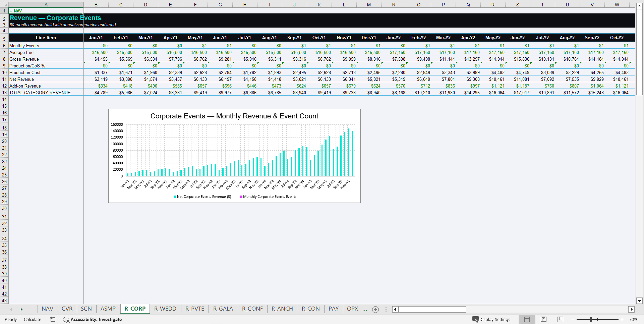
Task: Click the 'Production/CoS %' row label
Action: tap(27, 66)
